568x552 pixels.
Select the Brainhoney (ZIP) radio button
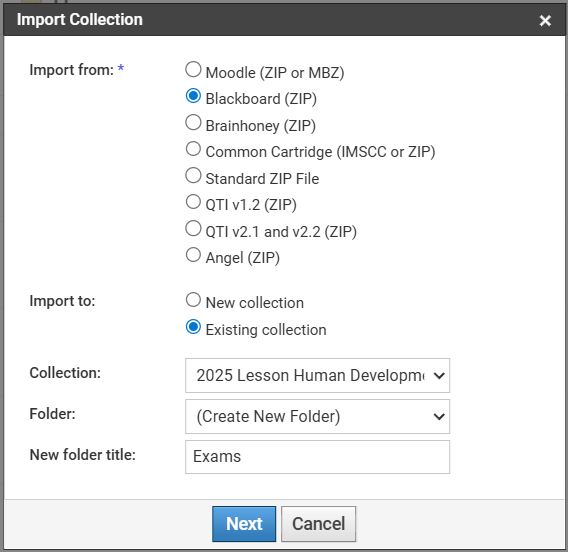tap(193, 122)
